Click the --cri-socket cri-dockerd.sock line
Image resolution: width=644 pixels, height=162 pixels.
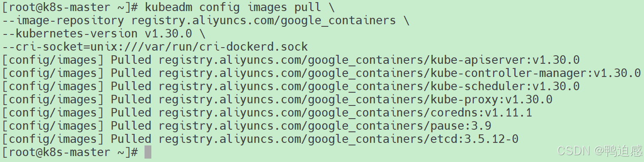155,46
